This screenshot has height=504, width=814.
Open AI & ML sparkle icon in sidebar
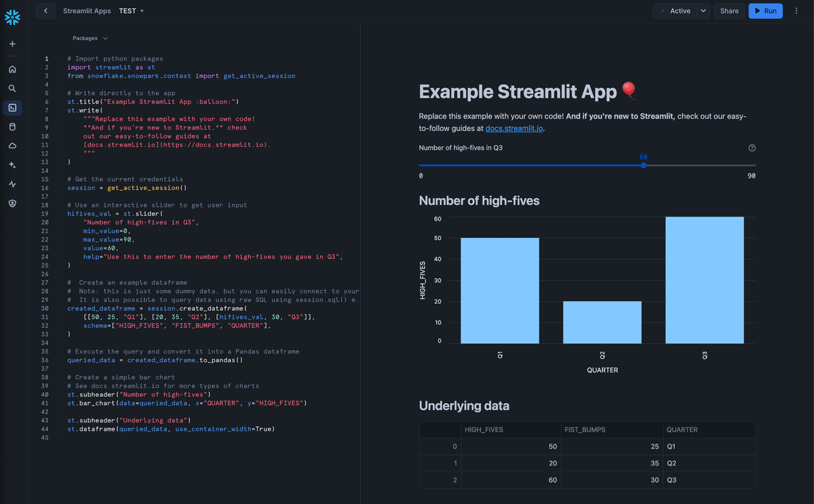point(12,165)
